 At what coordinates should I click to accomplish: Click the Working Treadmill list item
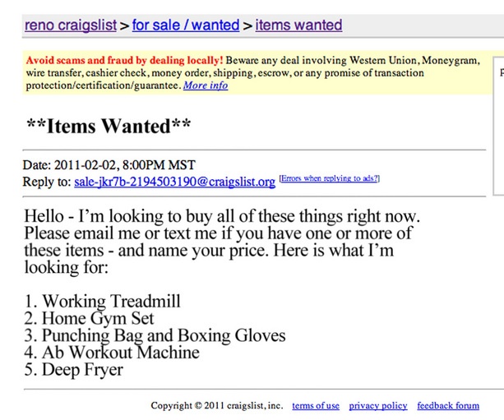click(102, 302)
